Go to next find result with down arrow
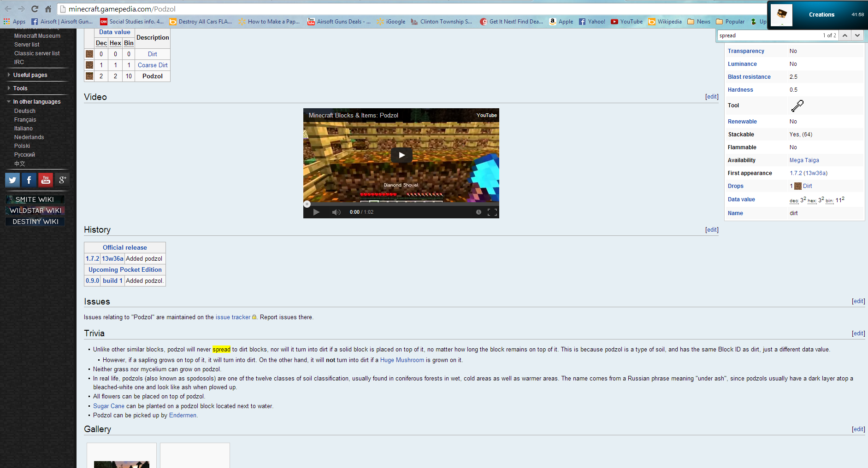Image resolution: width=868 pixels, height=468 pixels. 857,35
